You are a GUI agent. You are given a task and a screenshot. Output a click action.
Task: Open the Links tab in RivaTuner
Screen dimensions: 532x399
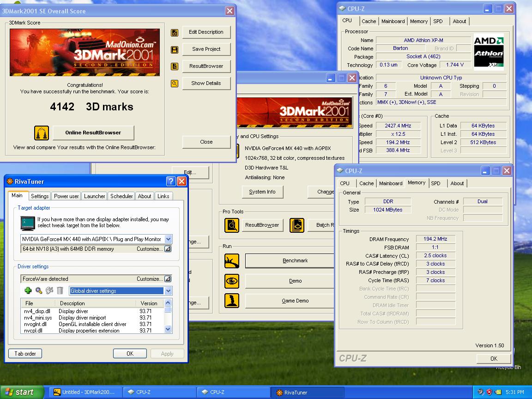pyautogui.click(x=163, y=196)
